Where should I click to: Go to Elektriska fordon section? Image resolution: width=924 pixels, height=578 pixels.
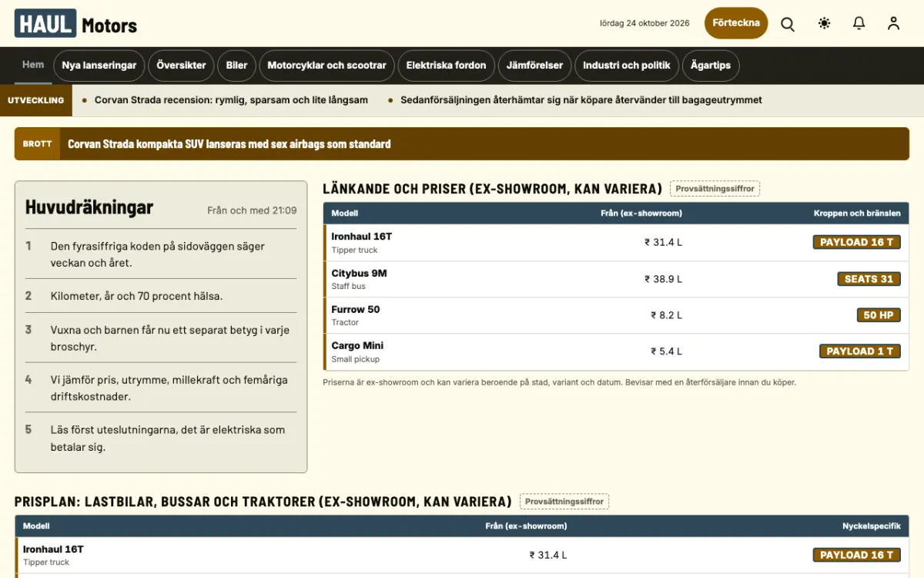[x=447, y=66]
